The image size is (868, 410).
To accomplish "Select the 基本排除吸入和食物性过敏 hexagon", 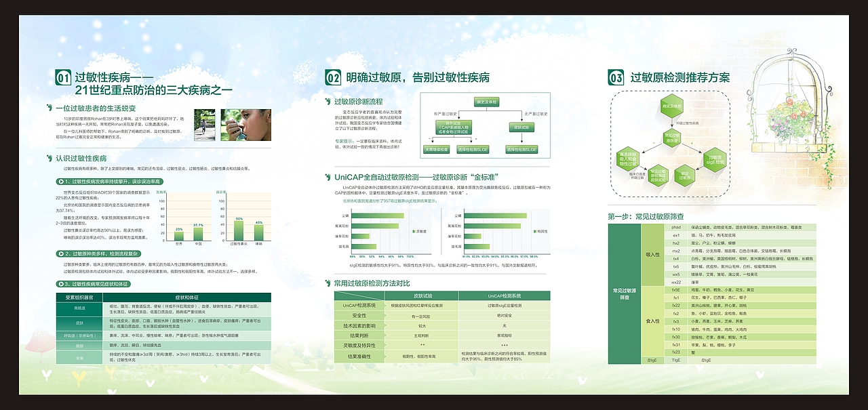I will pos(627,159).
